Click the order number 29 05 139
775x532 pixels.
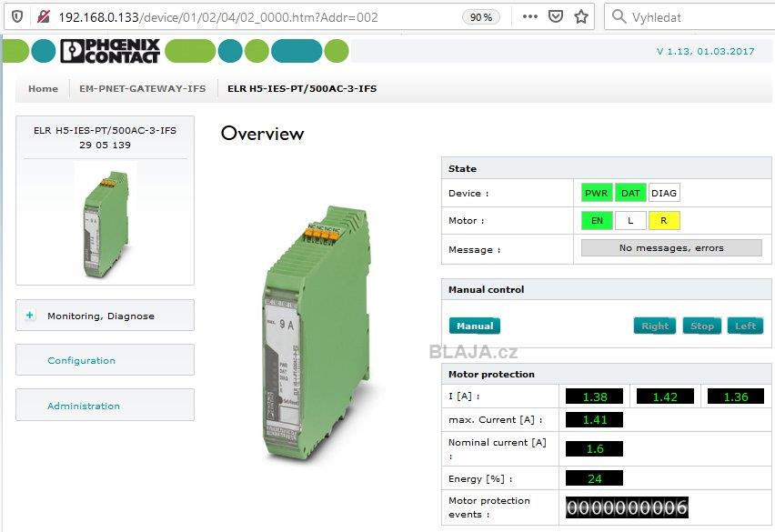(x=105, y=146)
